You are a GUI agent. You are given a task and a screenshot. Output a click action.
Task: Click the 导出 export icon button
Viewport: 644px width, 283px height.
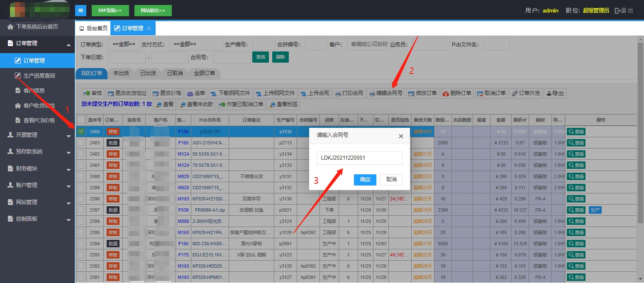[x=555, y=93]
